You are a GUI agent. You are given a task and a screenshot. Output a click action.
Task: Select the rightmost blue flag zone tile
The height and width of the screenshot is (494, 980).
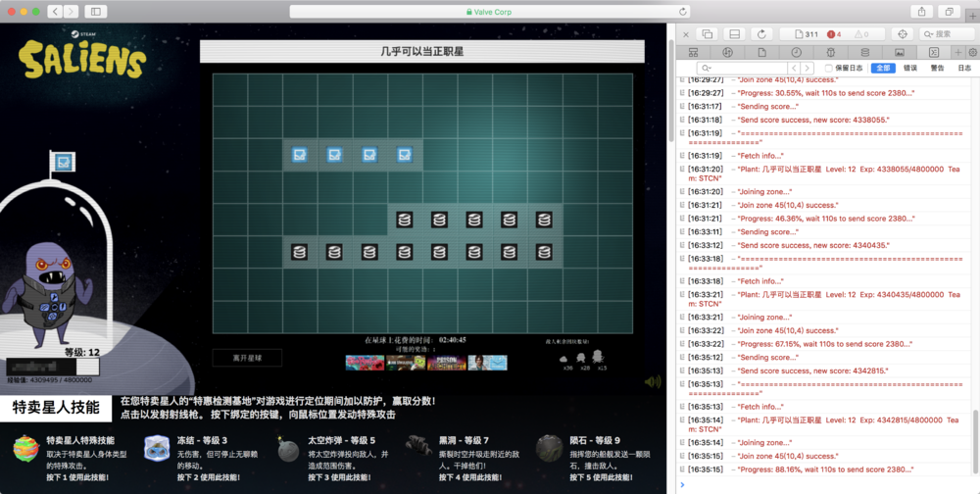point(405,155)
